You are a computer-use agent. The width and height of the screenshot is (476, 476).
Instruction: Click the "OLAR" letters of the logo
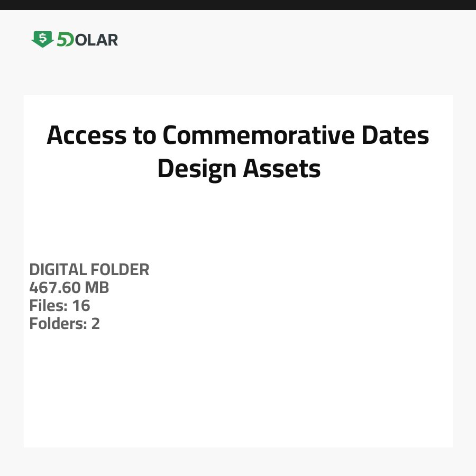(x=97, y=40)
